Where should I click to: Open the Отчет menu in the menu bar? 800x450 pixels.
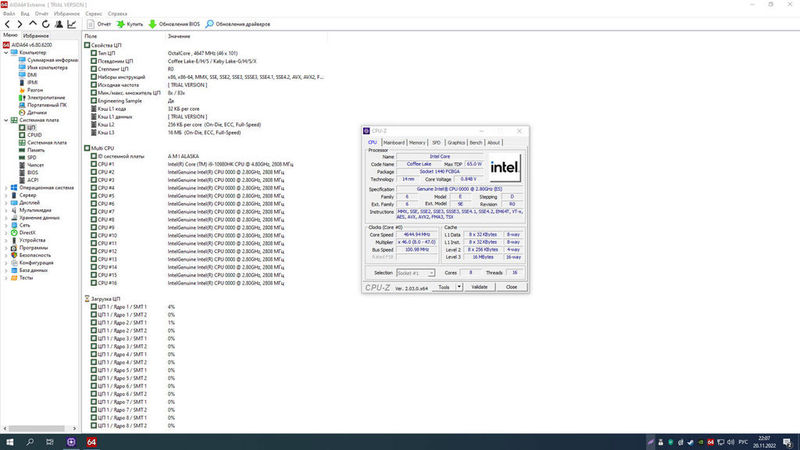click(42, 14)
